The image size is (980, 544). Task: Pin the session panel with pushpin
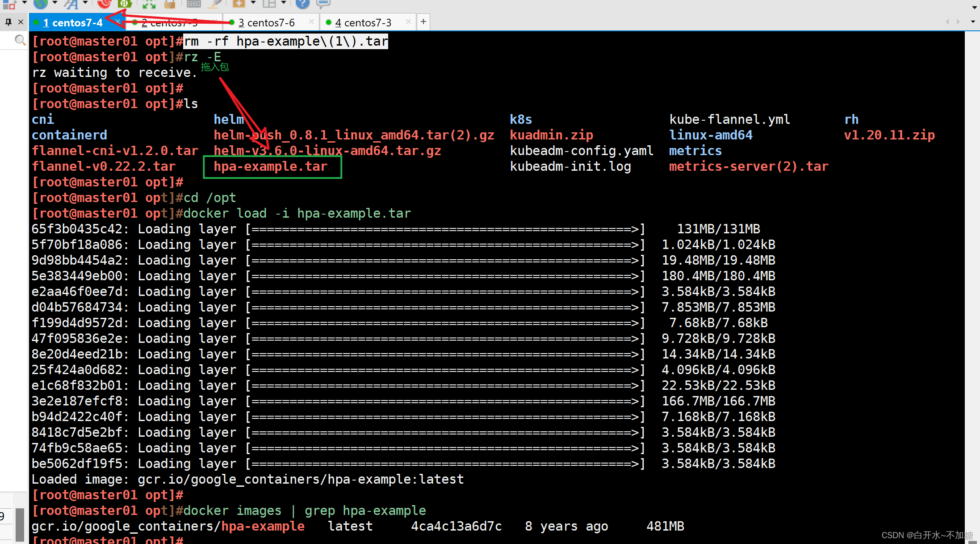pyautogui.click(x=8, y=22)
